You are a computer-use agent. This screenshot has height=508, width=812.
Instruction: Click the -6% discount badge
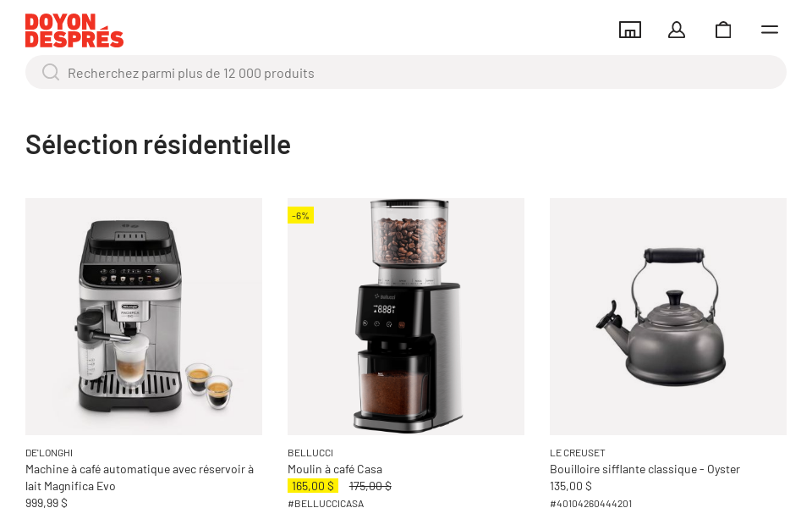coord(300,215)
